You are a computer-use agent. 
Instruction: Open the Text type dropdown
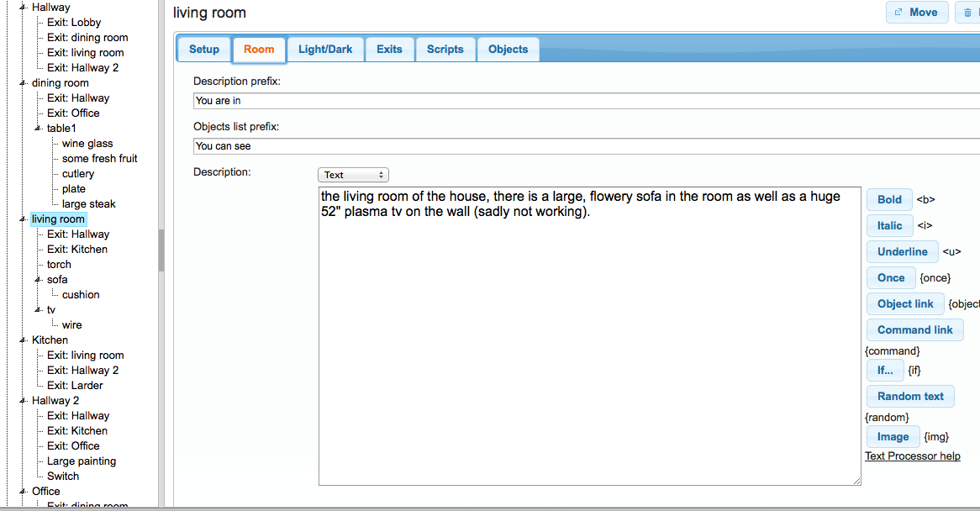pos(353,175)
